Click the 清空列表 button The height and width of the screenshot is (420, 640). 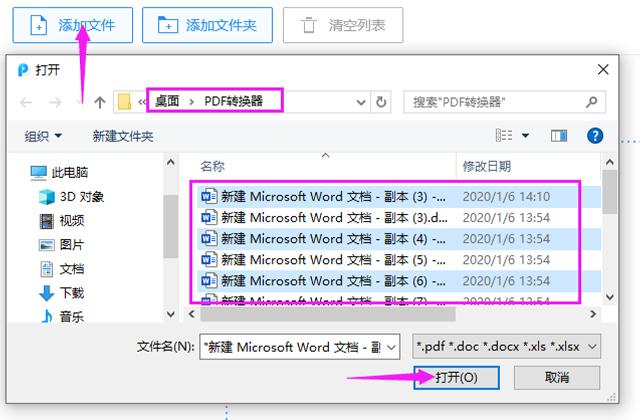[x=343, y=25]
